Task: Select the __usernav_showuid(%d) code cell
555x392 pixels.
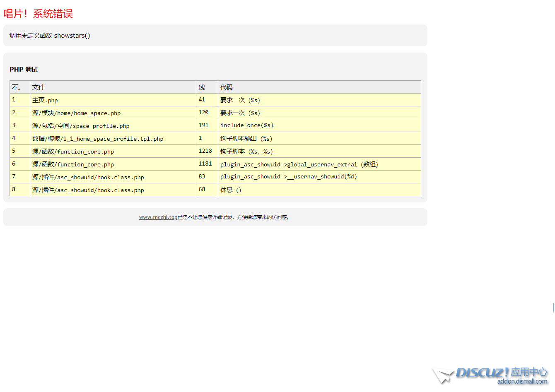Action: 319,177
